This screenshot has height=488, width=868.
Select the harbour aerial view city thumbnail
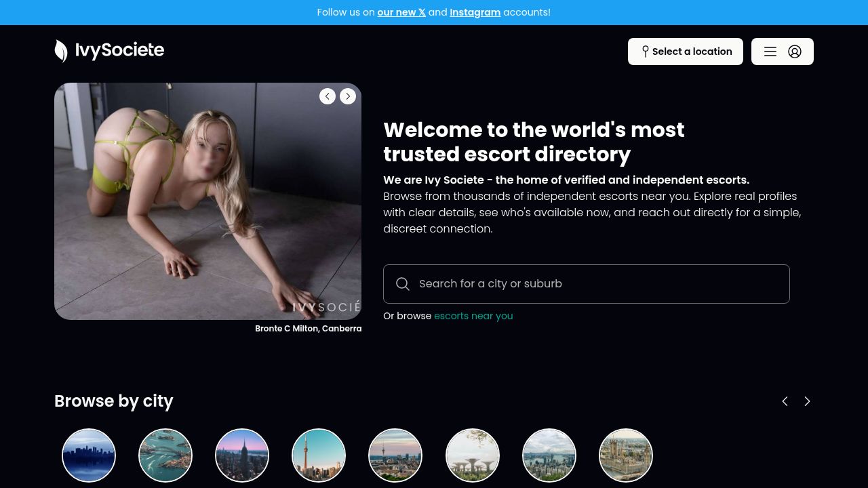pos(165,455)
